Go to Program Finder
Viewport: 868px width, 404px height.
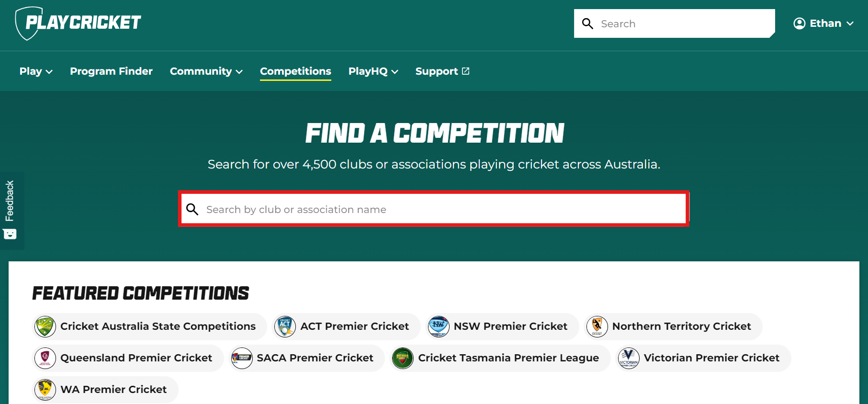coord(111,71)
